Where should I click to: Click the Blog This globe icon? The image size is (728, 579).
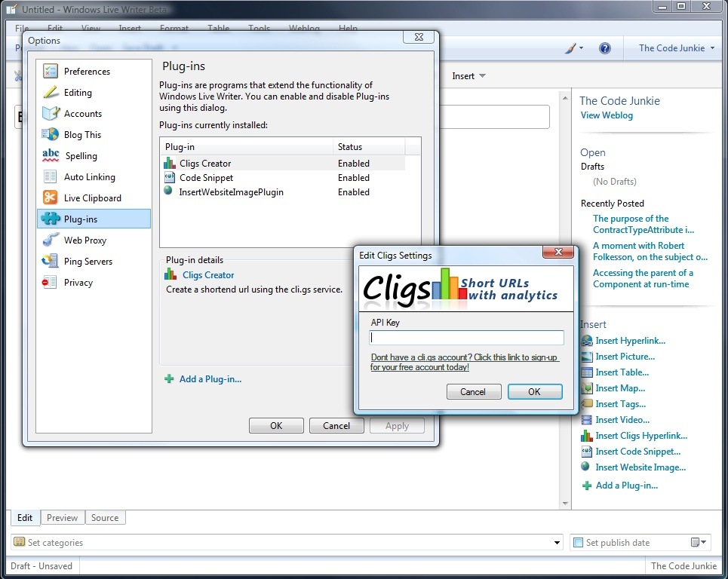(x=50, y=134)
